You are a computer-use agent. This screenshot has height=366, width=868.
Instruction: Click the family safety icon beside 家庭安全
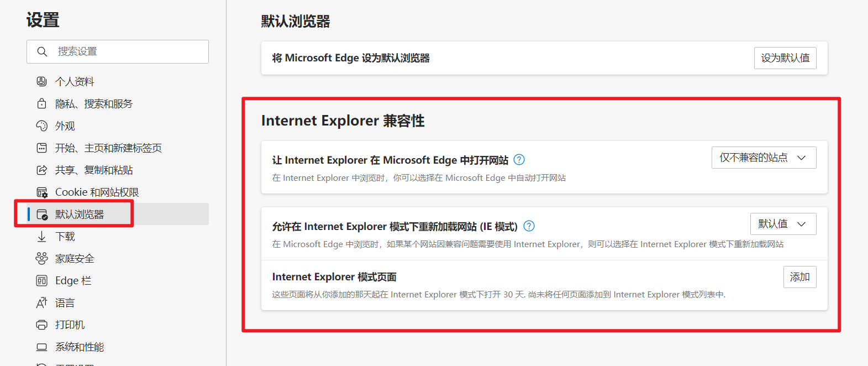[x=41, y=258]
